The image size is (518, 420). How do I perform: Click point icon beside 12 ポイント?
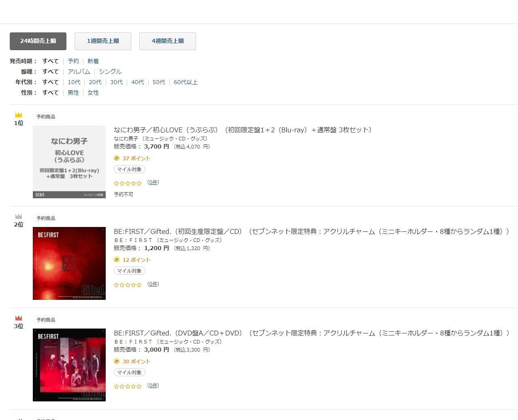[117, 260]
